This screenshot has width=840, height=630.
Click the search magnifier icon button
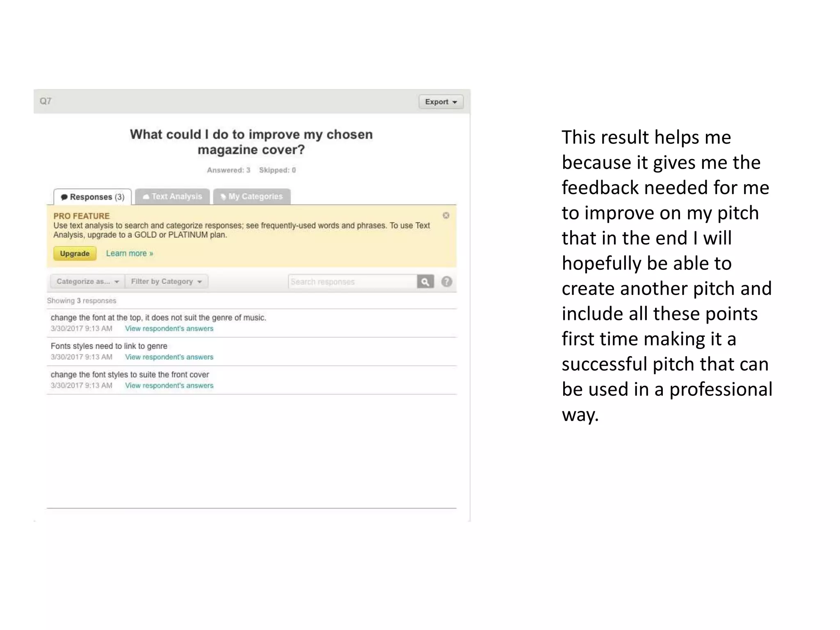coord(425,282)
